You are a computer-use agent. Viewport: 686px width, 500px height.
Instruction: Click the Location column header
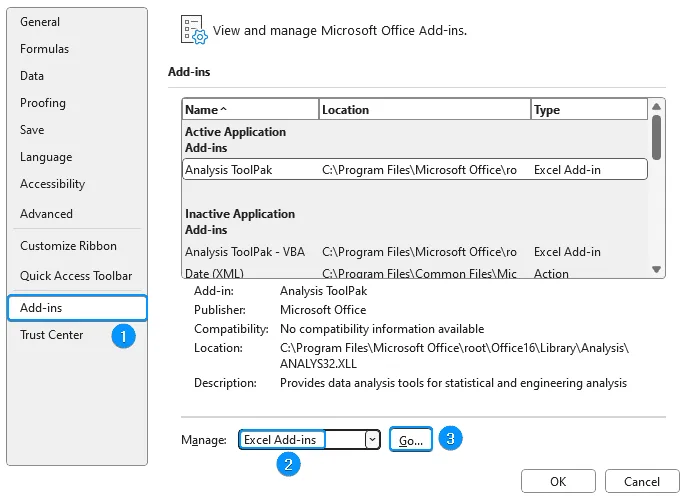(x=424, y=110)
